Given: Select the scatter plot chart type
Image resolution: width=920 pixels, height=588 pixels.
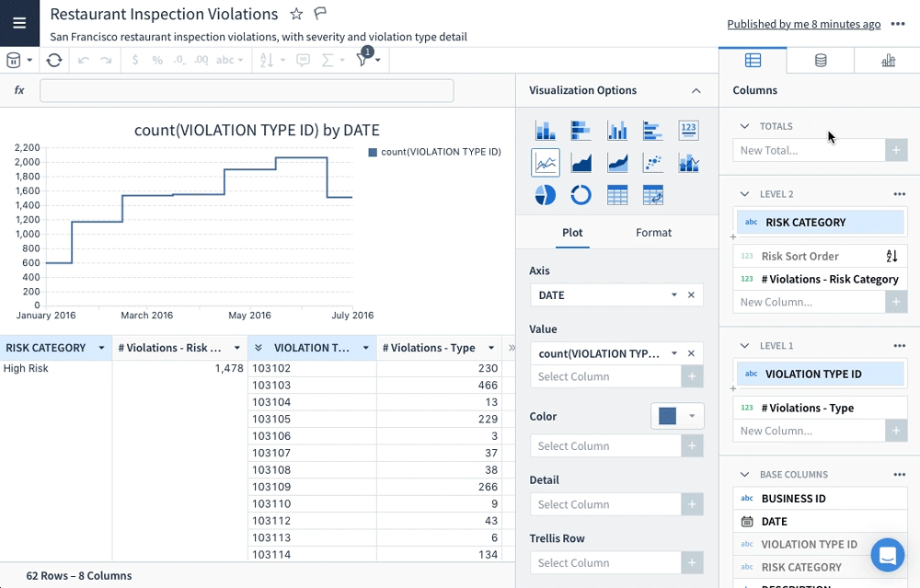Looking at the screenshot, I should click(652, 163).
